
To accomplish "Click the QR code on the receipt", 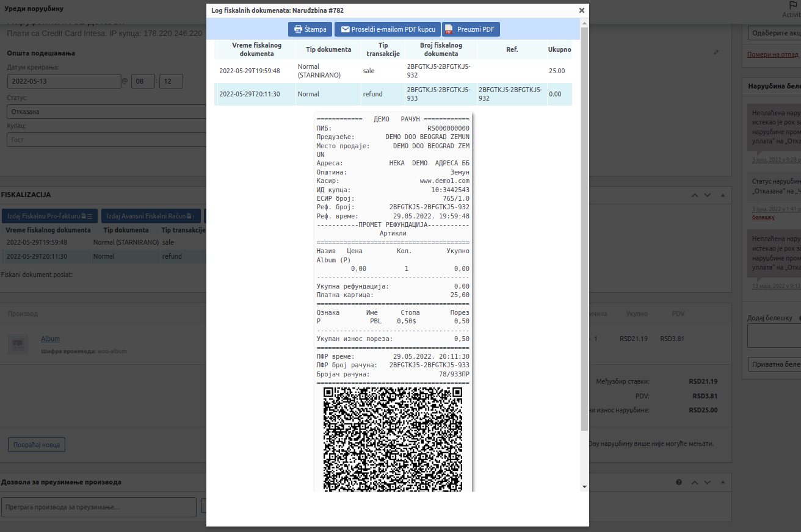I will click(x=393, y=438).
